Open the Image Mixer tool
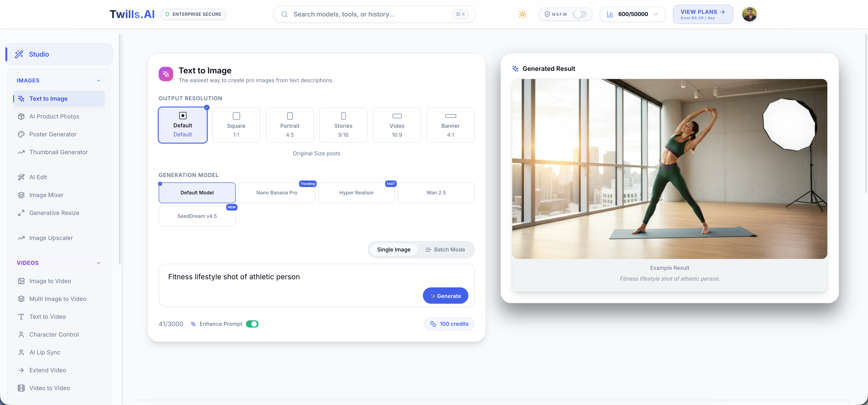 coord(46,195)
